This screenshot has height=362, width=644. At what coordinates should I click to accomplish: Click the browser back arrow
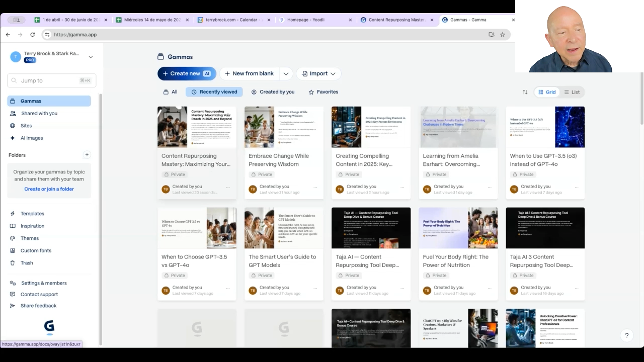(x=8, y=35)
